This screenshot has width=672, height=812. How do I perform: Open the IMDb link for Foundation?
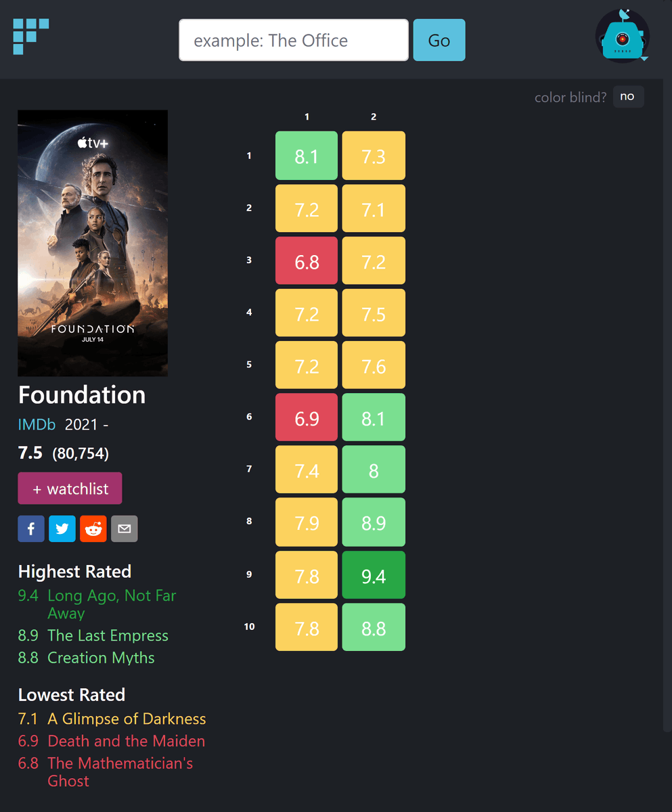(37, 425)
